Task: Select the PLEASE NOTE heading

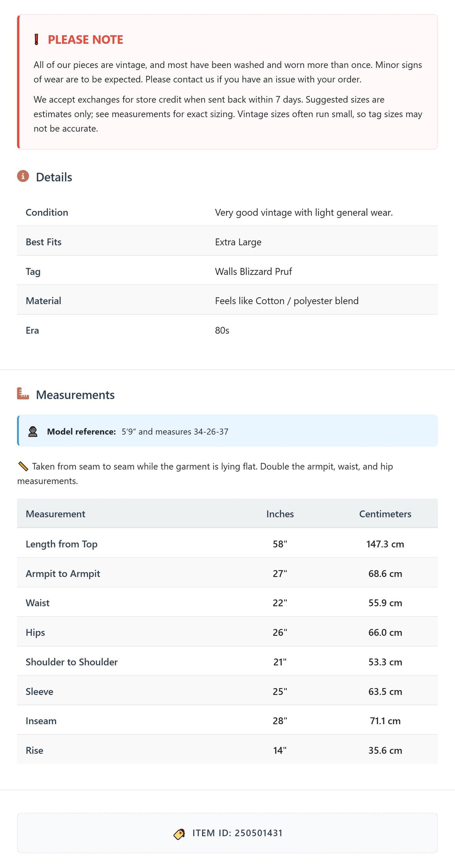Action: pyautogui.click(x=85, y=40)
